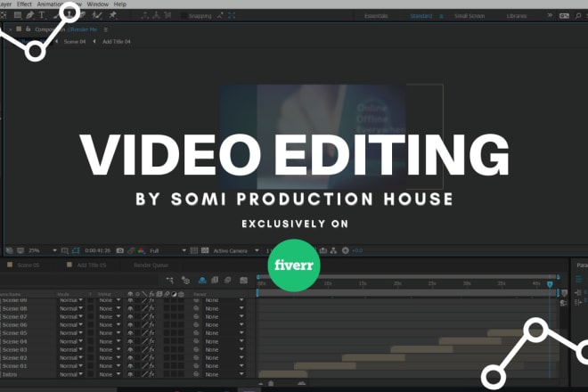Click the Show Snapshot icon beside the camera
Screen dimensions: 588x392
(131, 250)
